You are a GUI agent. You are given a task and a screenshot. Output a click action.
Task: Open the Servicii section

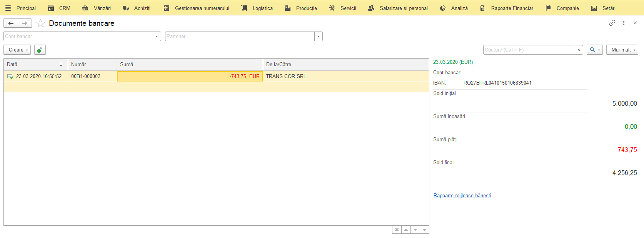point(348,8)
